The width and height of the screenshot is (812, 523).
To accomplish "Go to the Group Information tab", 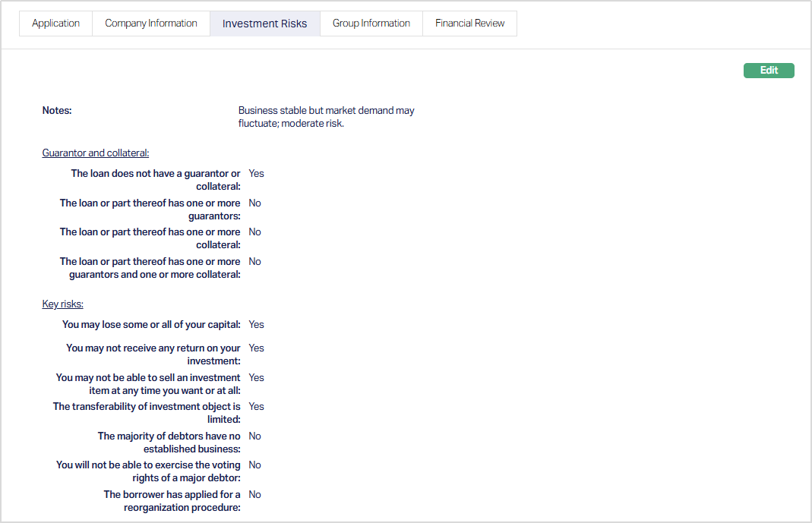I will click(371, 24).
